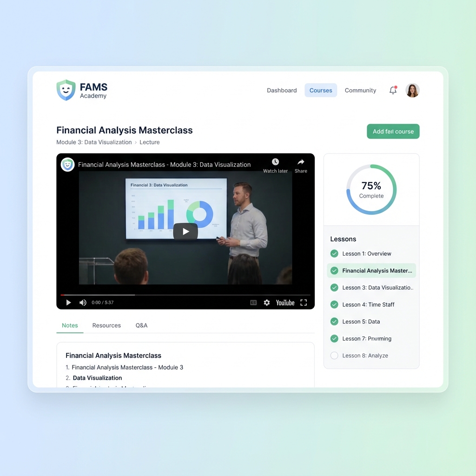Image resolution: width=476 pixels, height=476 pixels.
Task: Toggle the Lesson 1: Overview checkmark
Action: click(x=334, y=254)
